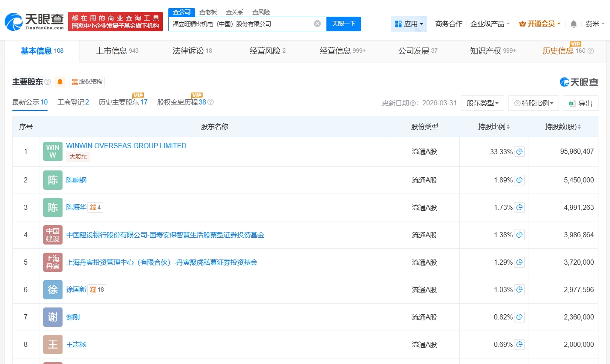This screenshot has height=364, width=610.
Task: Open 持股比例 filter dropdown
Action: click(x=533, y=103)
